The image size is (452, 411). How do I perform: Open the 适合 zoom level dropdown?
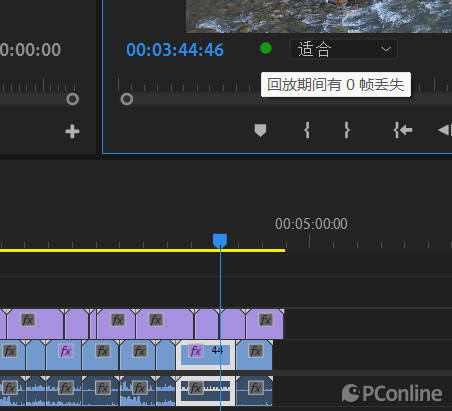tap(344, 49)
